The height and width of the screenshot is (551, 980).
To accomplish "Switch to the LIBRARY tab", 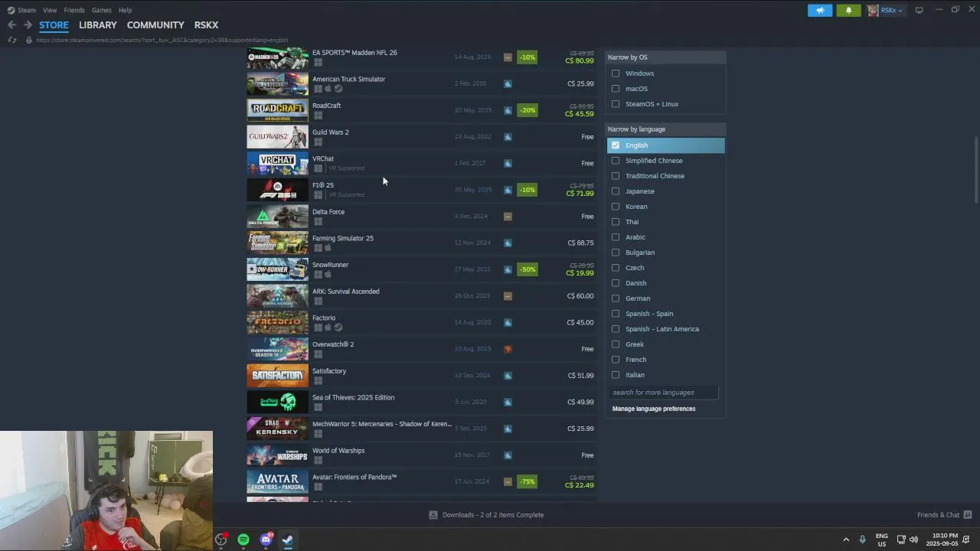I will point(98,25).
